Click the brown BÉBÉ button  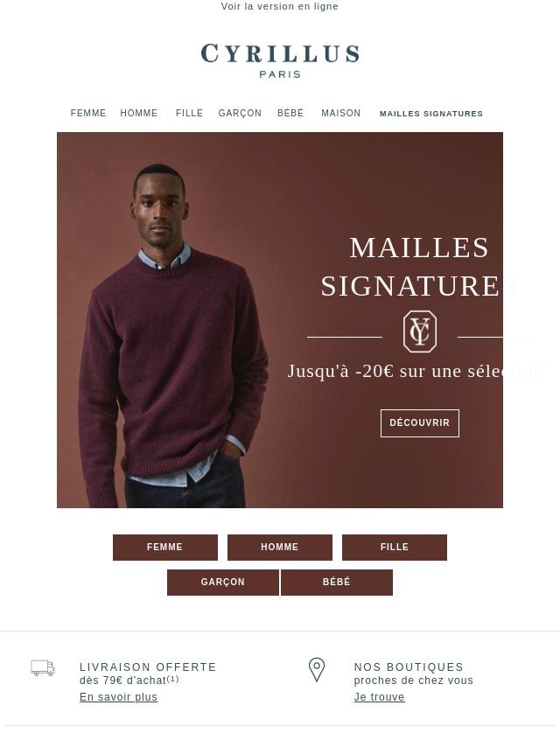pos(337,583)
